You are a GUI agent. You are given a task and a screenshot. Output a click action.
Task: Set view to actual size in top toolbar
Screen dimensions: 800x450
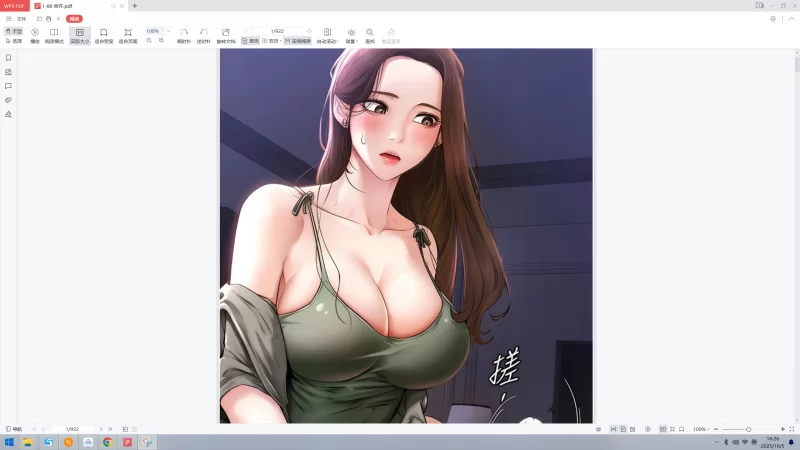click(80, 36)
